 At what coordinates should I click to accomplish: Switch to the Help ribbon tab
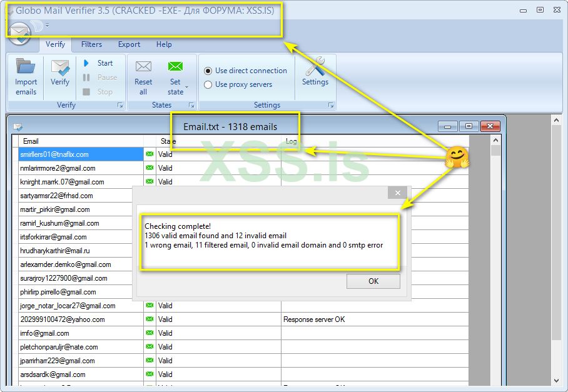164,44
